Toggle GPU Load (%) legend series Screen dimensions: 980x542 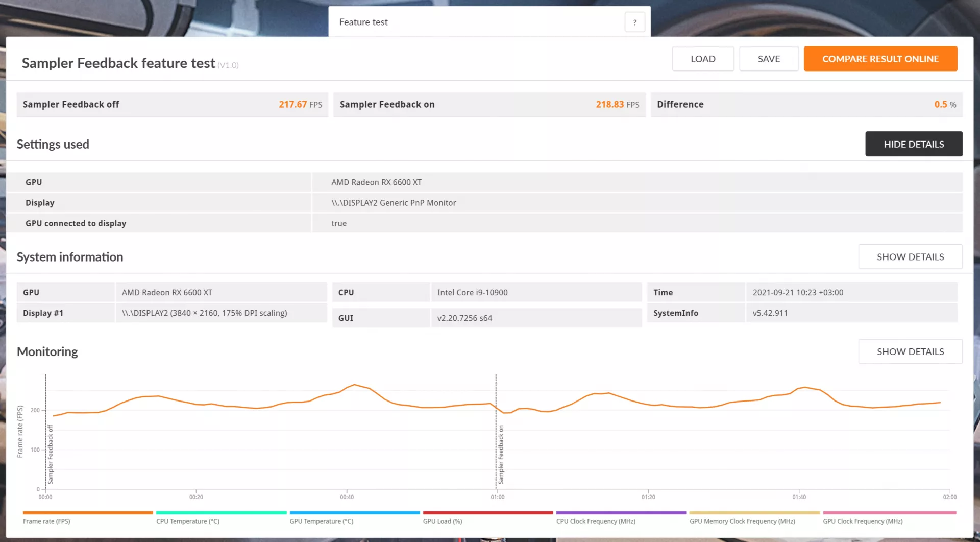click(x=488, y=517)
